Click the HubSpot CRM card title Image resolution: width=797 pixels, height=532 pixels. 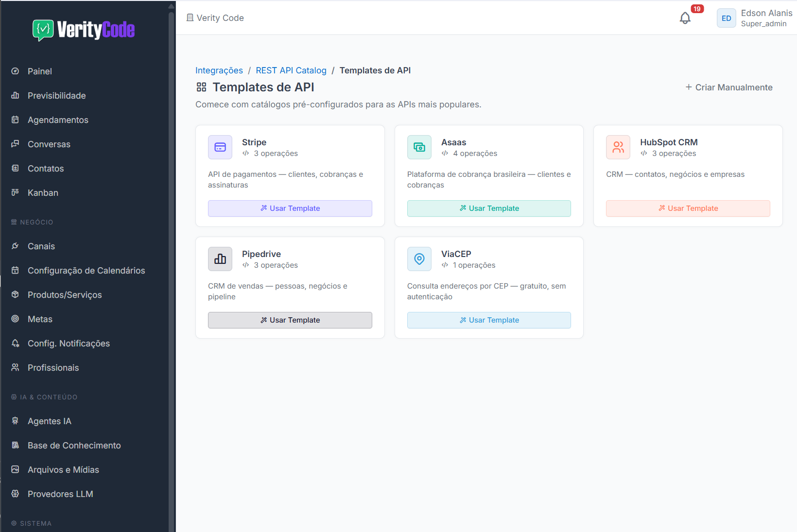tap(669, 142)
